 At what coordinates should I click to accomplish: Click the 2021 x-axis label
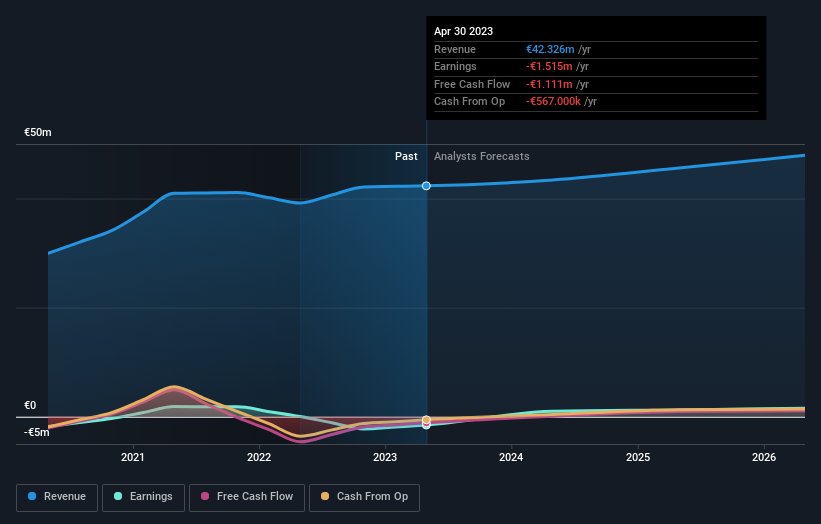point(132,457)
